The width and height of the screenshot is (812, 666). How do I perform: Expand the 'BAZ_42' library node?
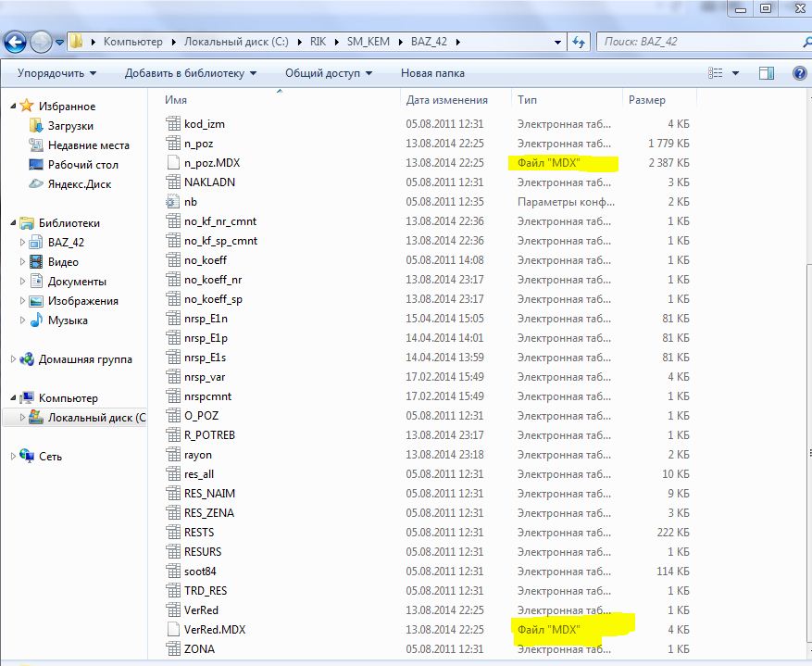pyautogui.click(x=22, y=242)
